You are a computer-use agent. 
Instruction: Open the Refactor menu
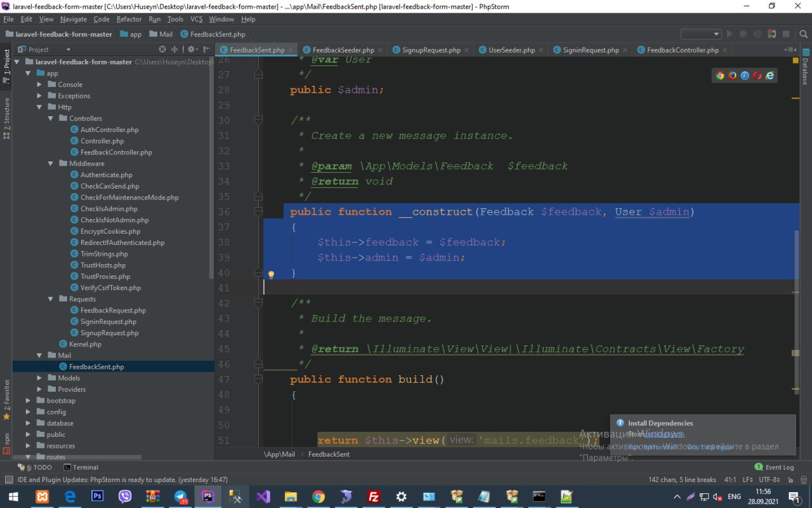tap(129, 19)
